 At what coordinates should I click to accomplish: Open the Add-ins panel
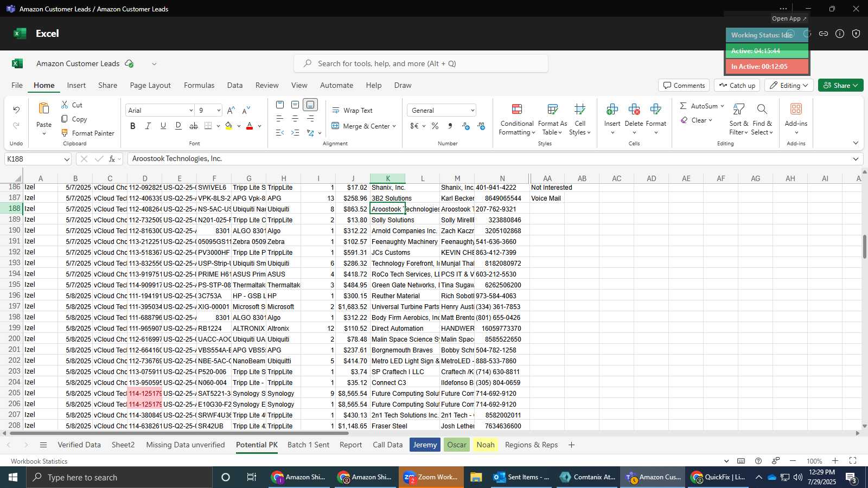pos(796,118)
